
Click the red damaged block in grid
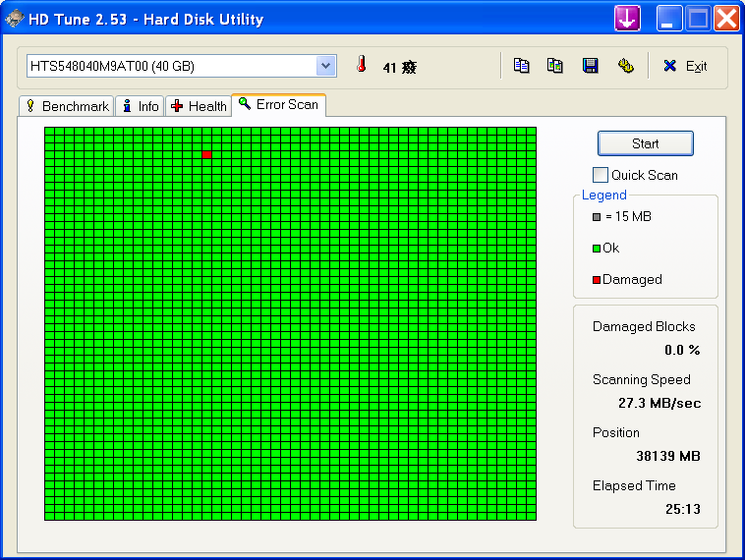point(206,155)
